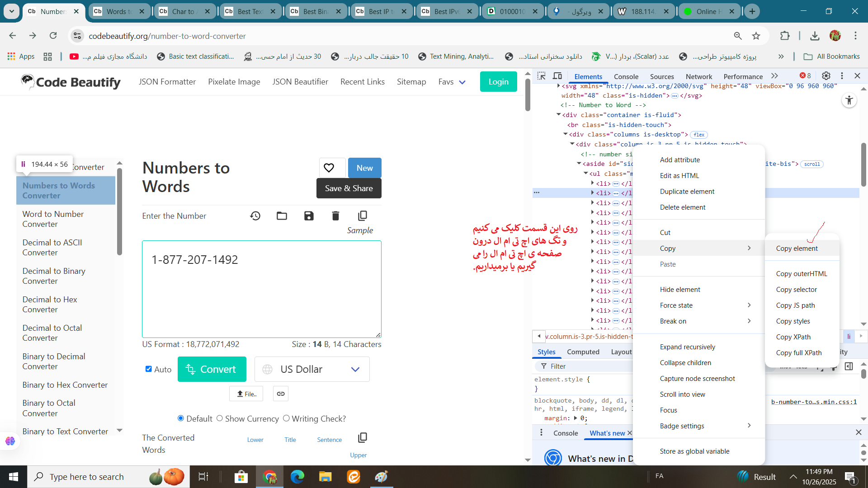Click the DevTools inspect element picker icon
Viewport: 868px width, 488px height.
(541, 76)
